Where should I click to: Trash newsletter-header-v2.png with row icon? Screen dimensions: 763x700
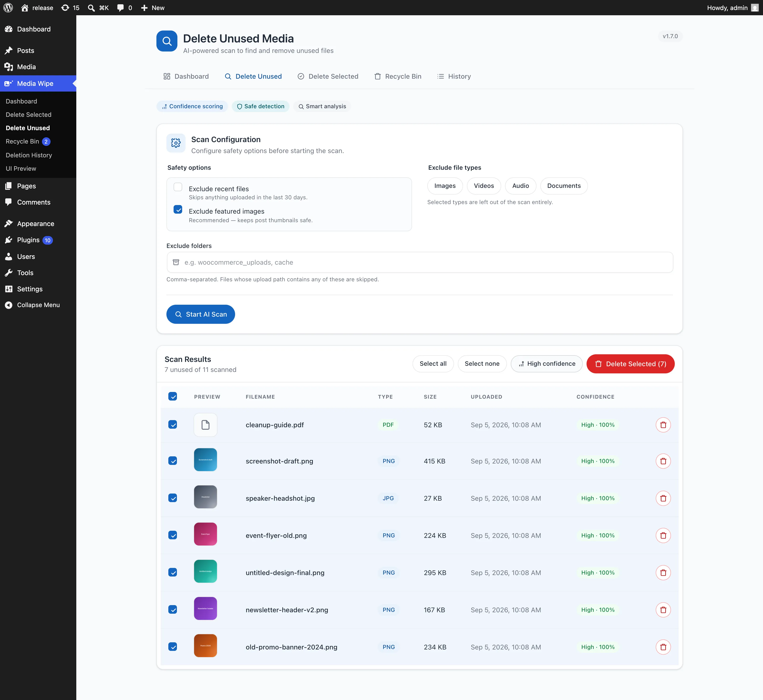tap(663, 609)
